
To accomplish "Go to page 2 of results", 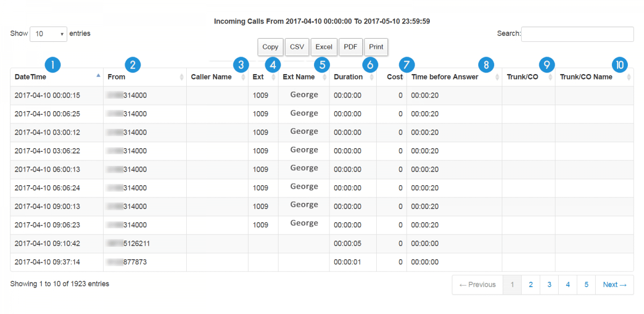I will point(530,284).
